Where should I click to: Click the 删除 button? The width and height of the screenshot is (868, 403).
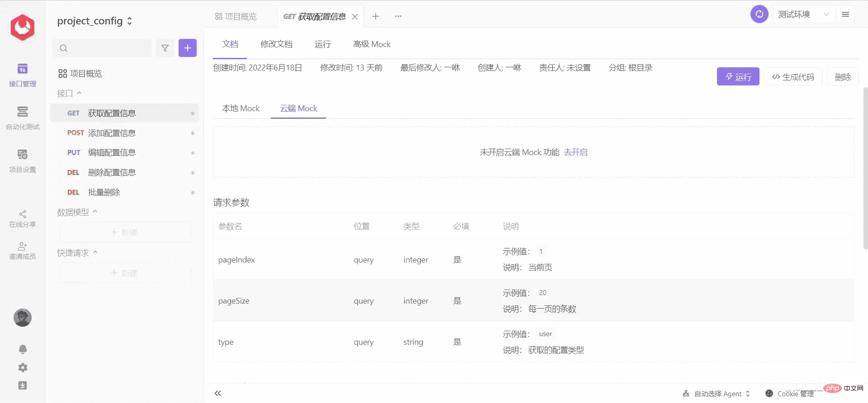(x=843, y=77)
